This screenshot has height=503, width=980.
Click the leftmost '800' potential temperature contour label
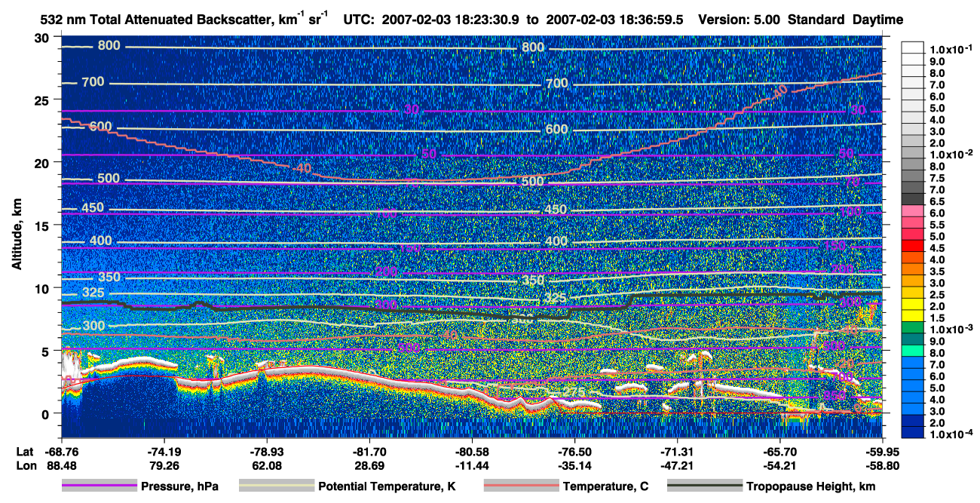[109, 46]
